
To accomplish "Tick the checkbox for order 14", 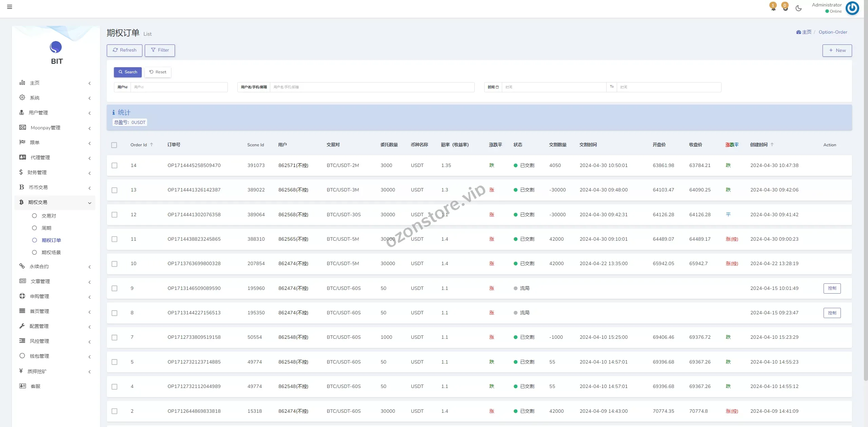I will (115, 166).
